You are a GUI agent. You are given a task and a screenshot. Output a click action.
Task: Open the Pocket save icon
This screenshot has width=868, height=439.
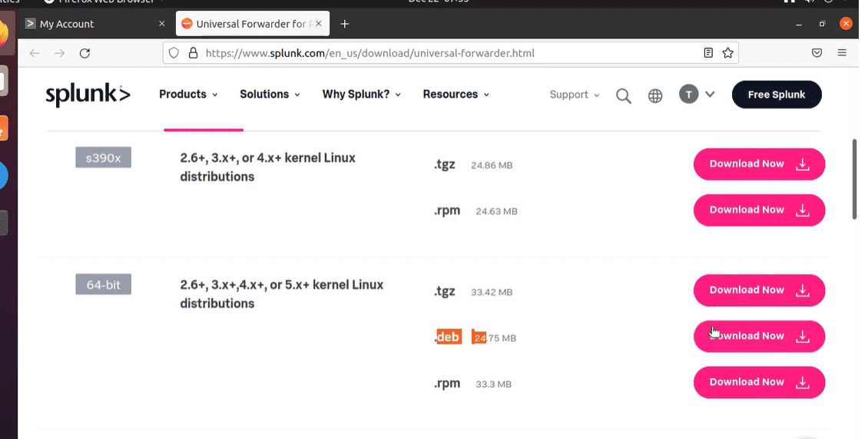(x=817, y=53)
